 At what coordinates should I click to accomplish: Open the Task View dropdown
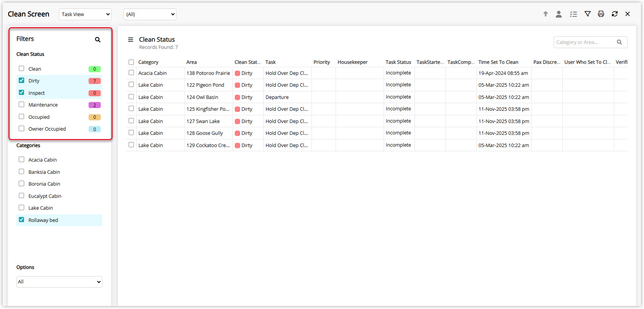[85, 14]
